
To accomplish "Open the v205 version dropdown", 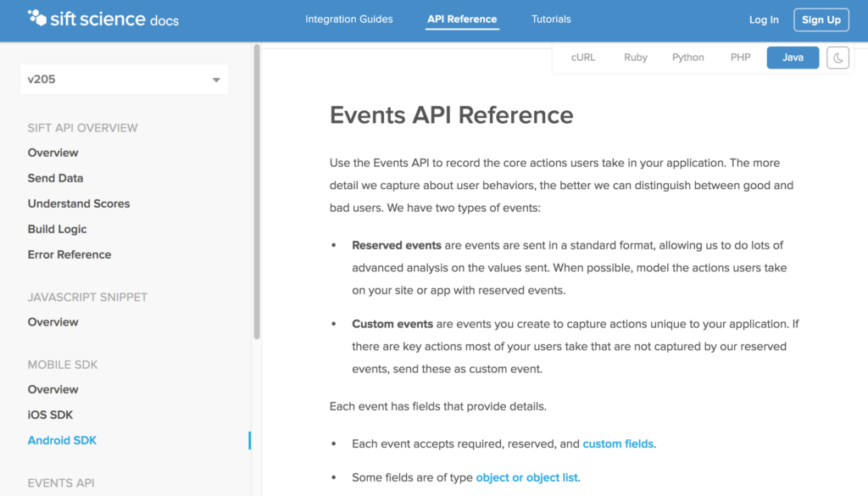I will [124, 79].
